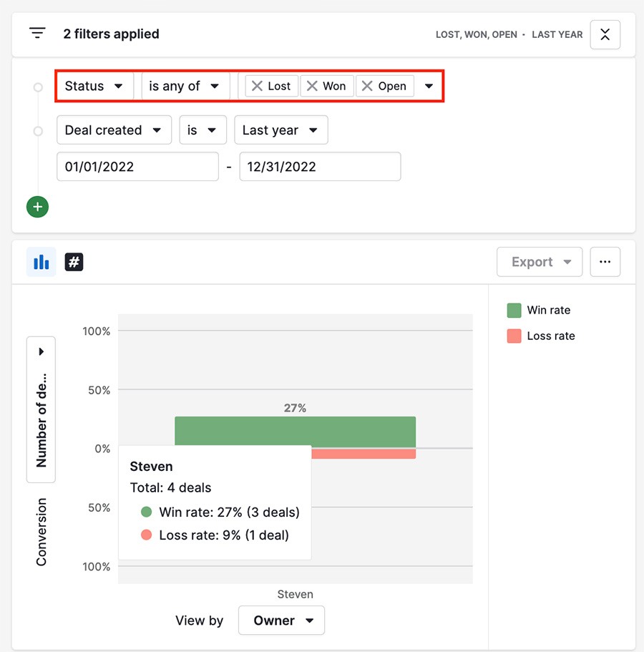Click the green plus to add a filter
644x652 pixels.
click(x=37, y=207)
